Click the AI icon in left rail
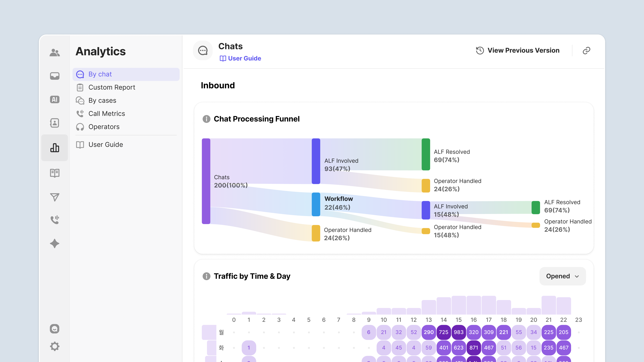This screenshot has height=362, width=644. pos(55,100)
